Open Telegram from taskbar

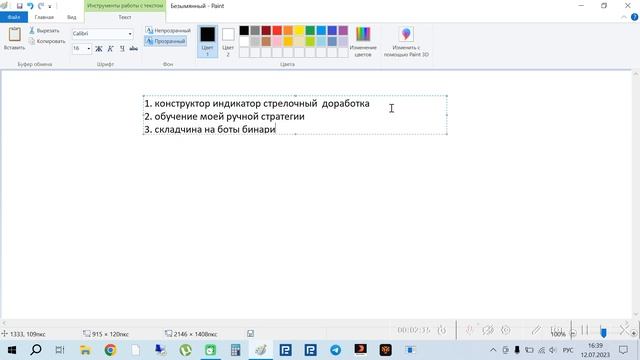(x=336, y=350)
